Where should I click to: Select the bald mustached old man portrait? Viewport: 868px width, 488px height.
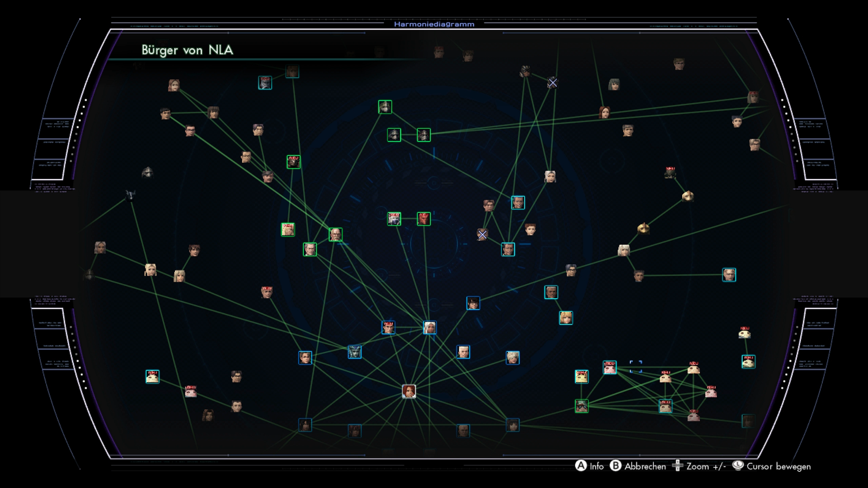[x=335, y=235]
